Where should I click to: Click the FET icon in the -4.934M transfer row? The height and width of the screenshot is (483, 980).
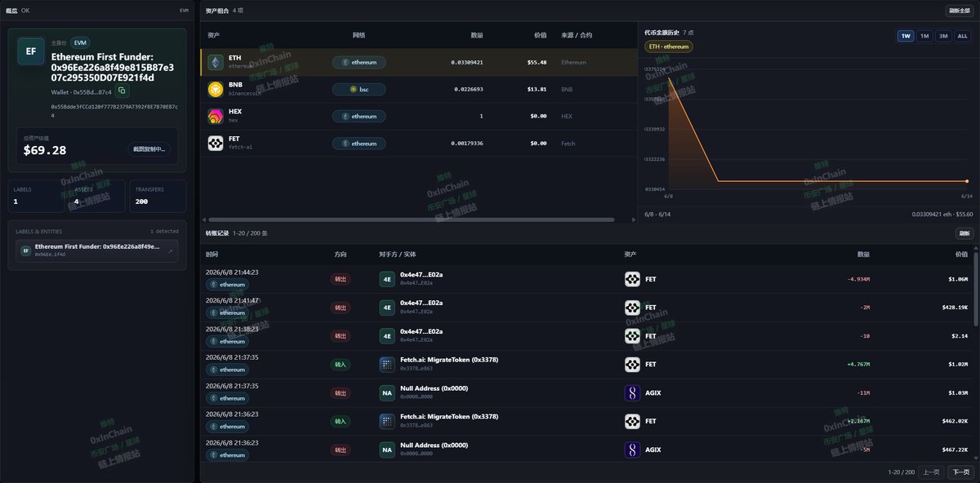click(x=632, y=278)
